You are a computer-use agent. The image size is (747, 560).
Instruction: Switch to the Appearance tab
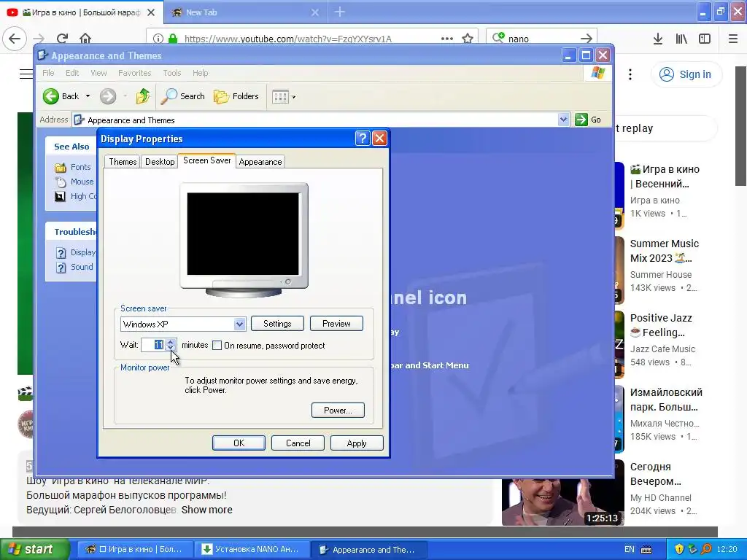(x=260, y=162)
